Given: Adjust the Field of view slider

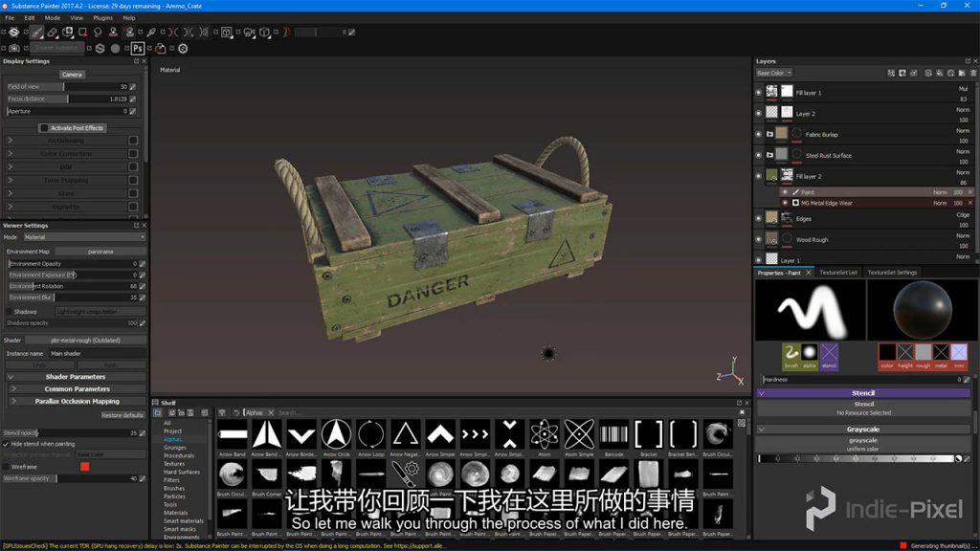Looking at the screenshot, I should click(x=67, y=87).
